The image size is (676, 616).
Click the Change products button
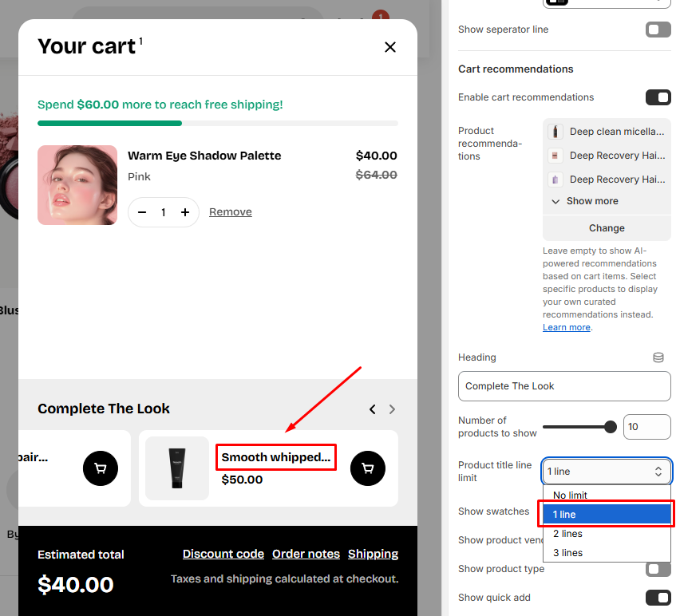tap(607, 228)
